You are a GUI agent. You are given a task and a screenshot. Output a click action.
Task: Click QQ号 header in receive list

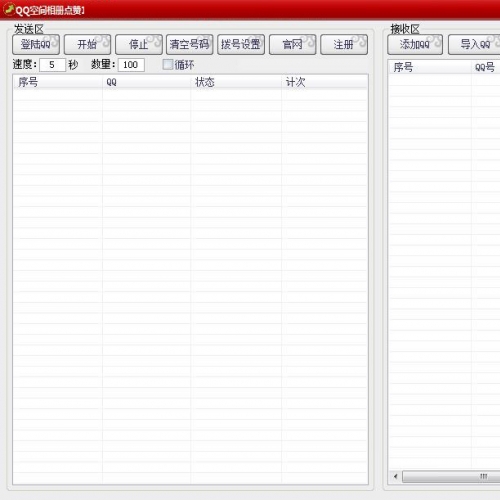[x=486, y=67]
